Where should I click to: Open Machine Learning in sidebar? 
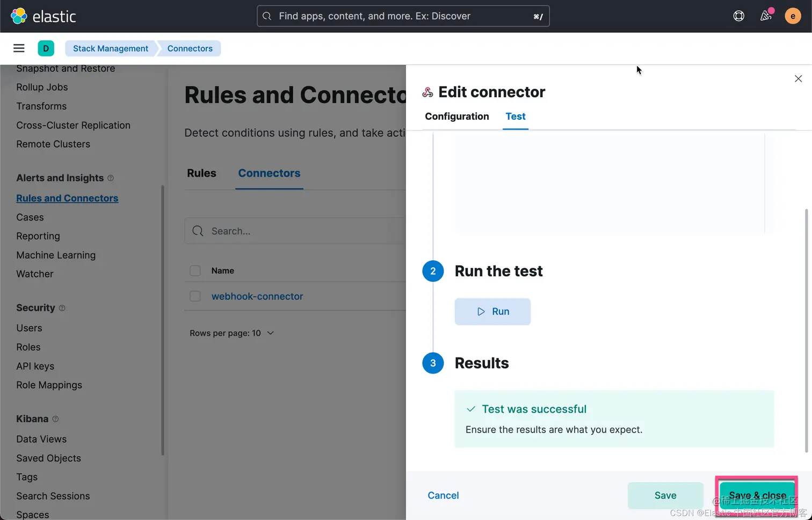point(56,255)
